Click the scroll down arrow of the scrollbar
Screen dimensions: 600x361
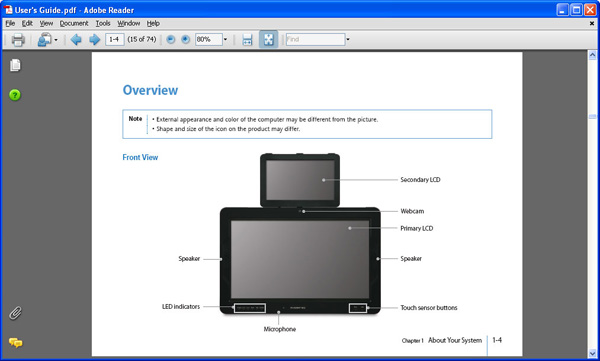tap(592, 353)
